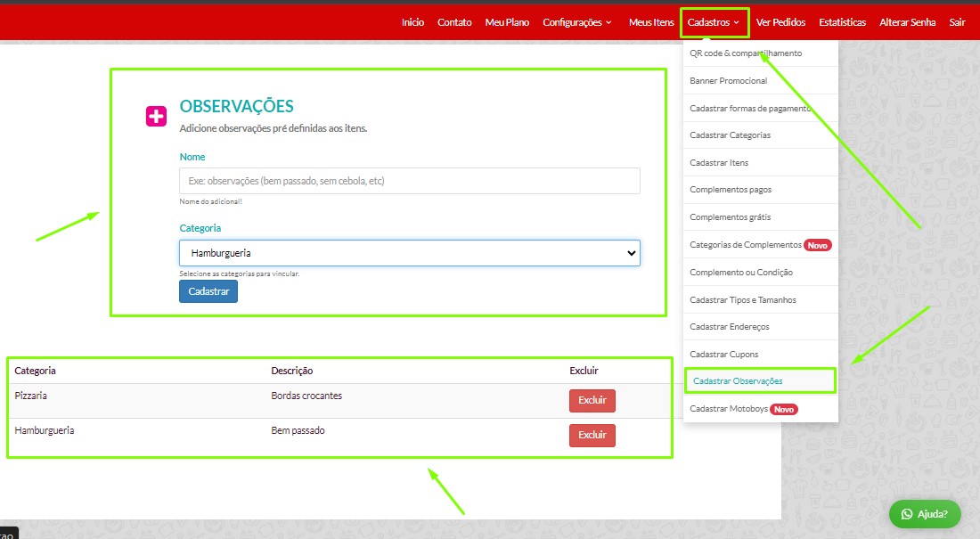The height and width of the screenshot is (539, 980).
Task: Select Banner Promocional from the menu
Action: (728, 81)
